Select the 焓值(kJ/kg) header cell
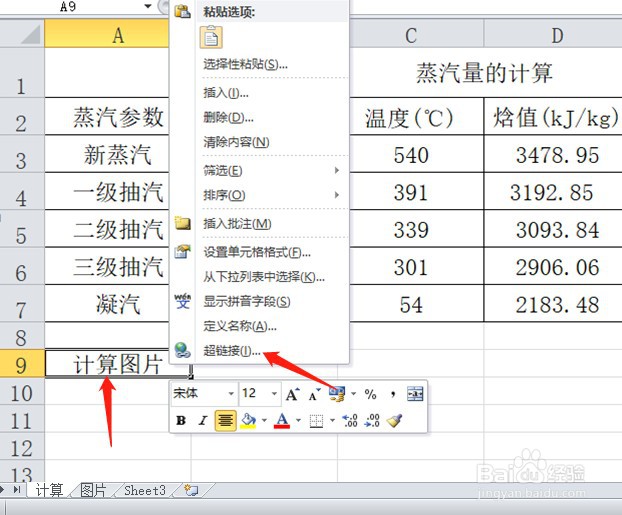 [x=553, y=117]
